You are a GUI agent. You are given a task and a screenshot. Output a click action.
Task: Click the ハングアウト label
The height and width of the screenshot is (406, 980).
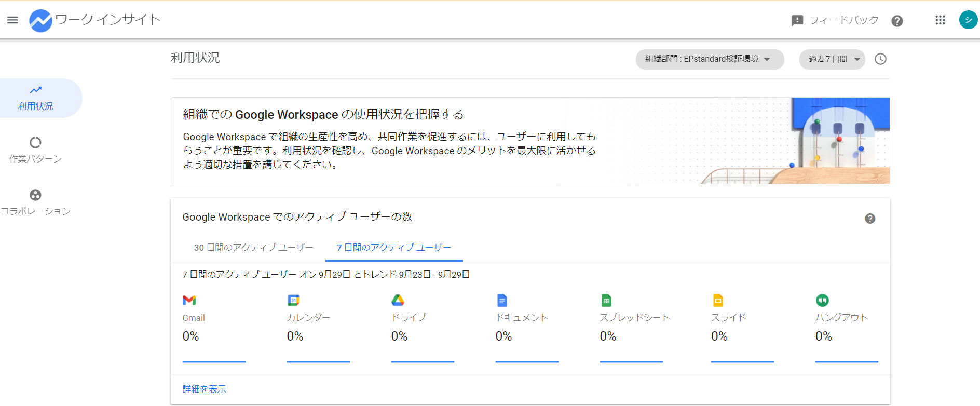tap(841, 318)
